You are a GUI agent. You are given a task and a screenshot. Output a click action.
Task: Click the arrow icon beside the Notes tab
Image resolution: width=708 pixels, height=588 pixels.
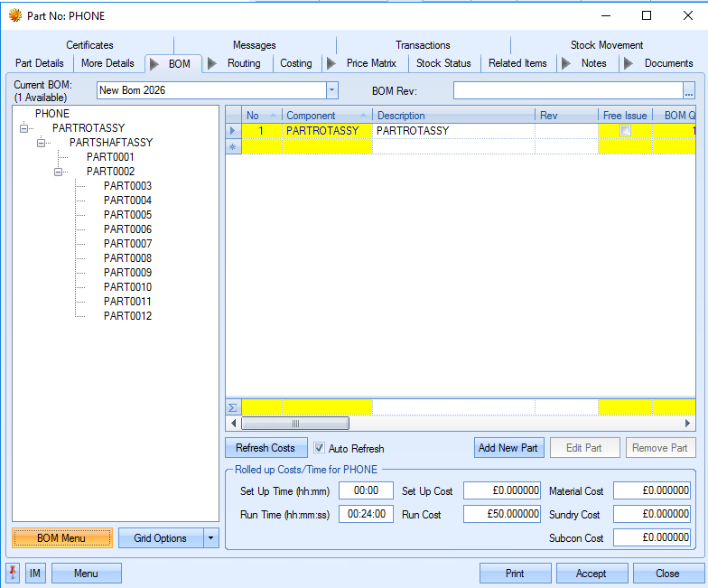pos(567,63)
